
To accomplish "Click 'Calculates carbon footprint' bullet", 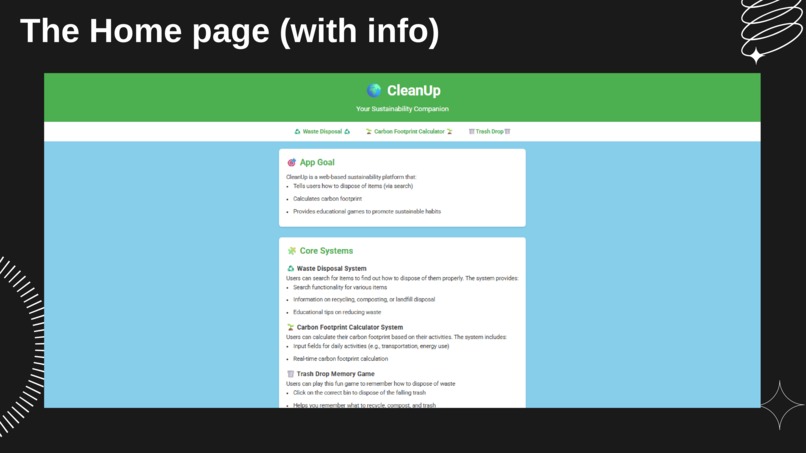I will pos(327,198).
